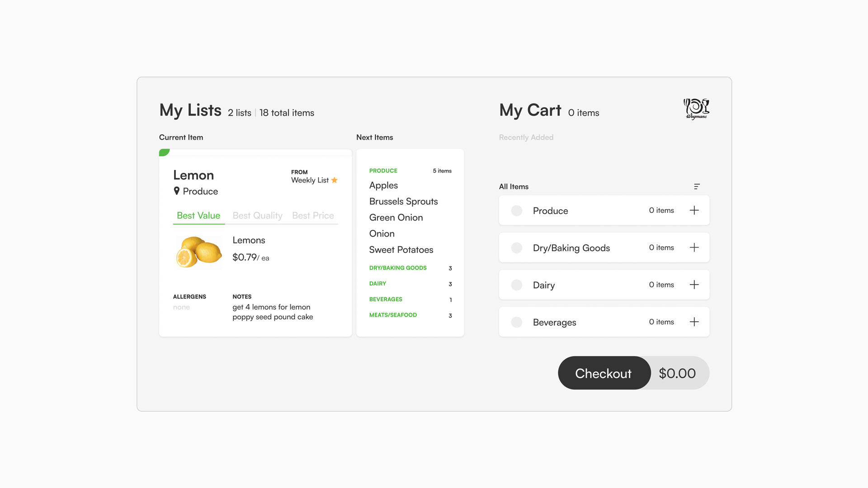Check the circle beside Produce in My Cart

[516, 210]
